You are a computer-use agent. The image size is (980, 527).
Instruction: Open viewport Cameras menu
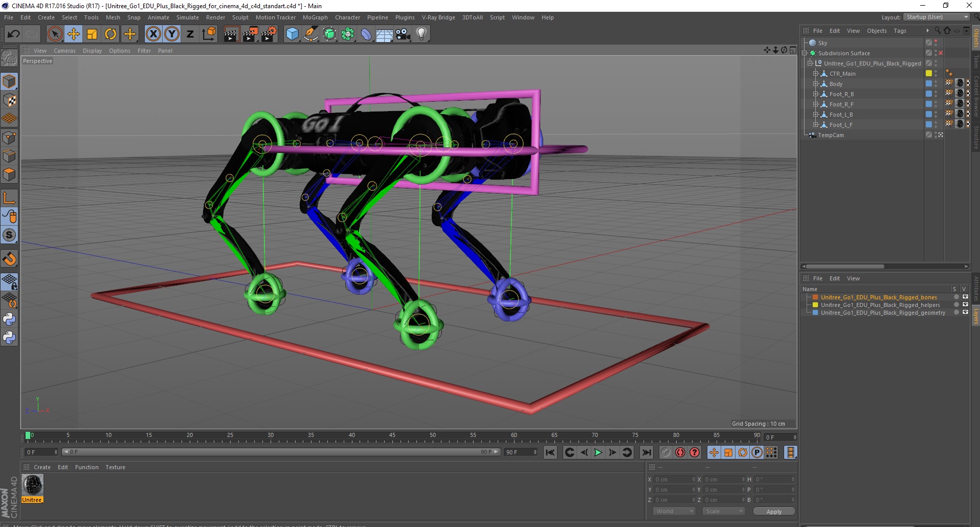(x=64, y=51)
